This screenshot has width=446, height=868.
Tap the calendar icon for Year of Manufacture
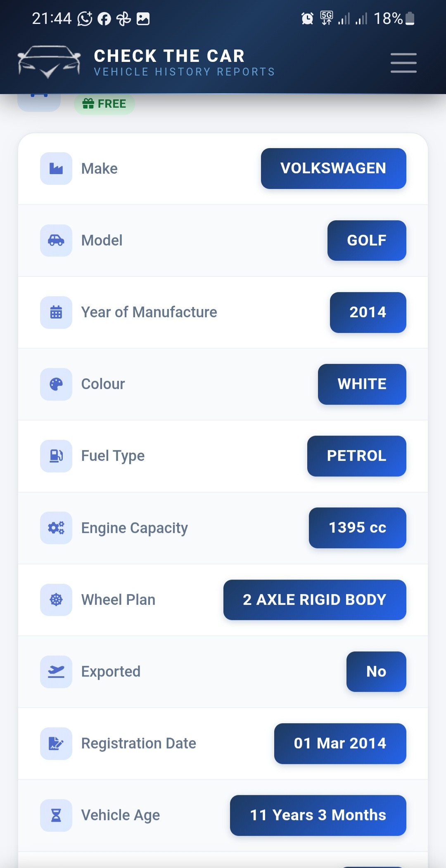(56, 312)
